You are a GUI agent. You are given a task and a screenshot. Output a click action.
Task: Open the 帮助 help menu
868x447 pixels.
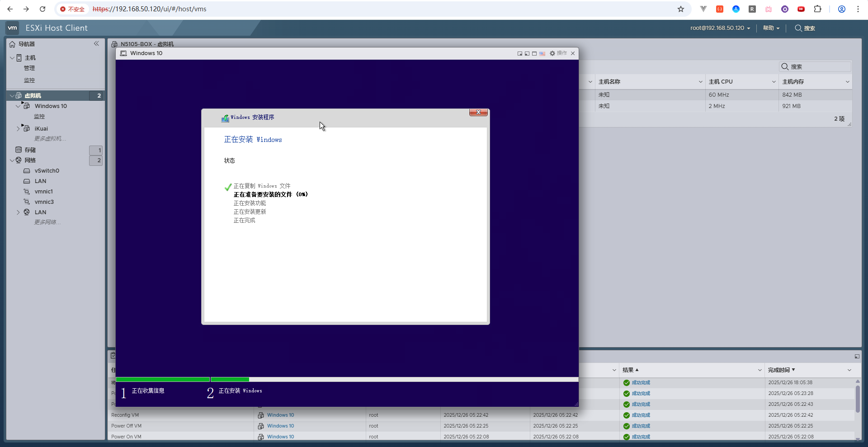click(x=771, y=28)
